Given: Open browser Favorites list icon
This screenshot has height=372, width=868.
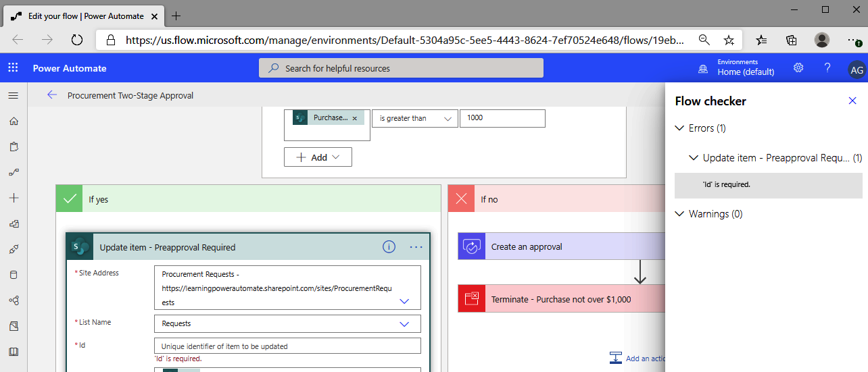Looking at the screenshot, I should (762, 40).
